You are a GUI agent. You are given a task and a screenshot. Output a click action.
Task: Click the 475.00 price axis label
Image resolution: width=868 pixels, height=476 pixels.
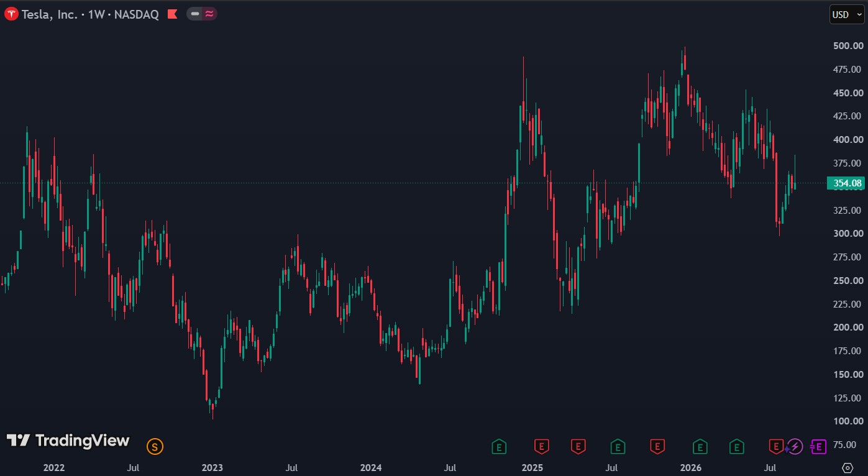[848, 69]
